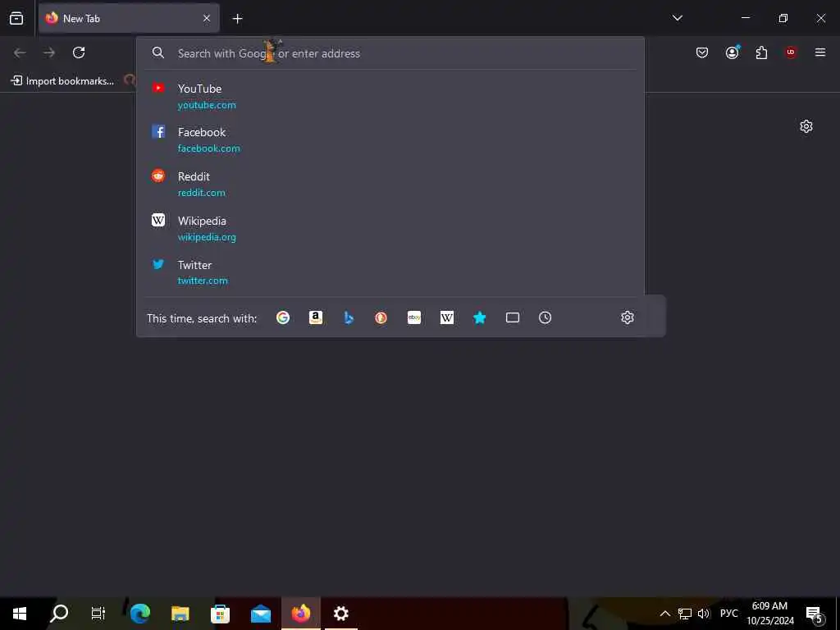Open Save to Pocket
The height and width of the screenshot is (630, 840).
point(702,52)
